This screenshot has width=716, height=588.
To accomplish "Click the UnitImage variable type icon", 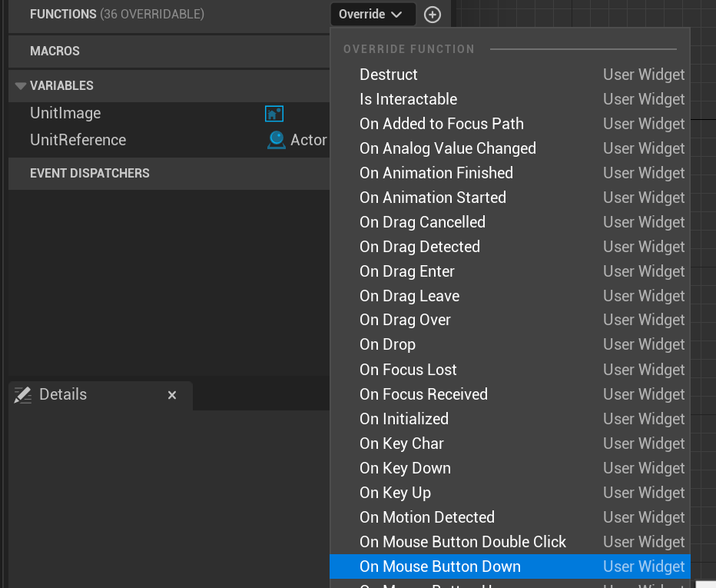I will pos(273,114).
